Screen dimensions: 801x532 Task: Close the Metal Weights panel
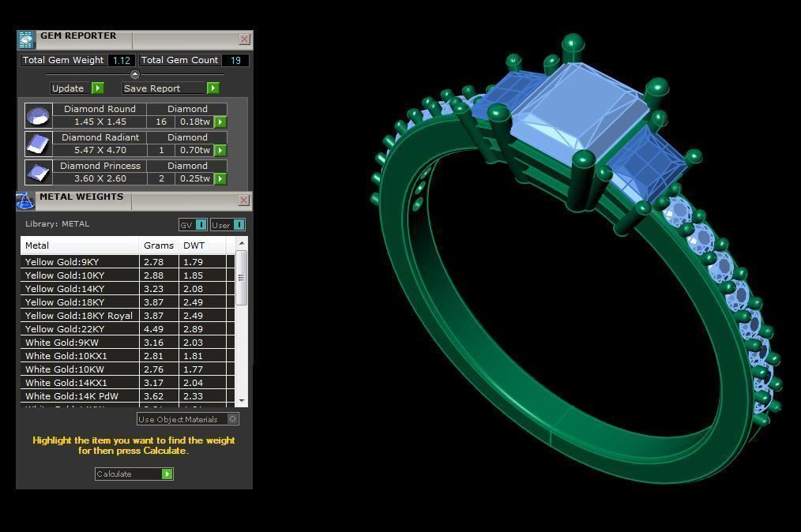tap(243, 200)
